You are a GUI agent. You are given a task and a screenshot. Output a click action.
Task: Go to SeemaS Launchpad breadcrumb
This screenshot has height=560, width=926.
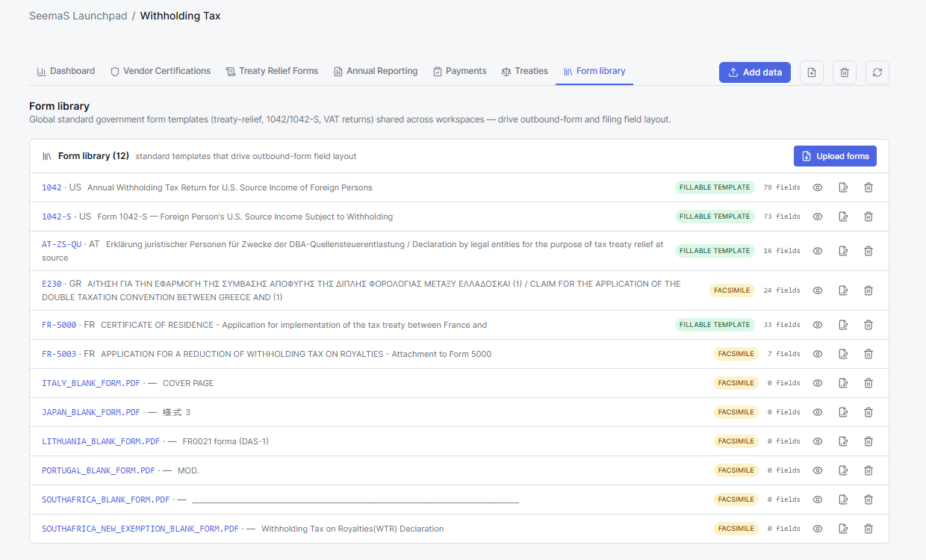[x=78, y=16]
